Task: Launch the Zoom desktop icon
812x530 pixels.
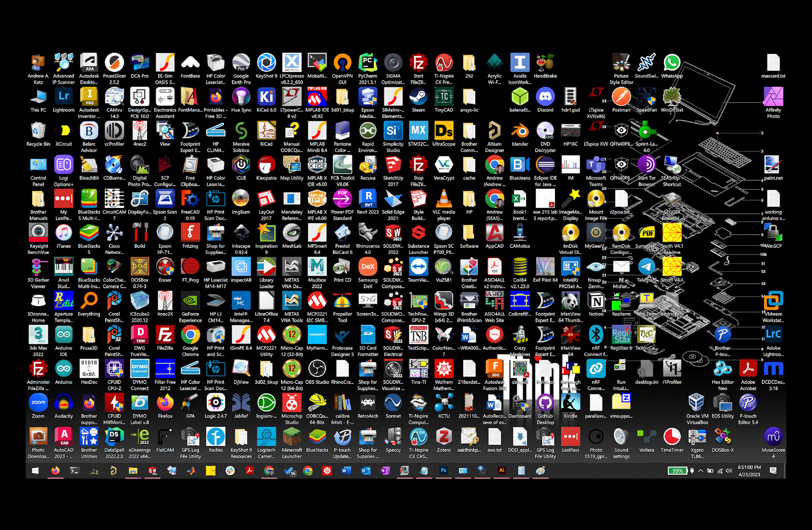Action: 38,406
